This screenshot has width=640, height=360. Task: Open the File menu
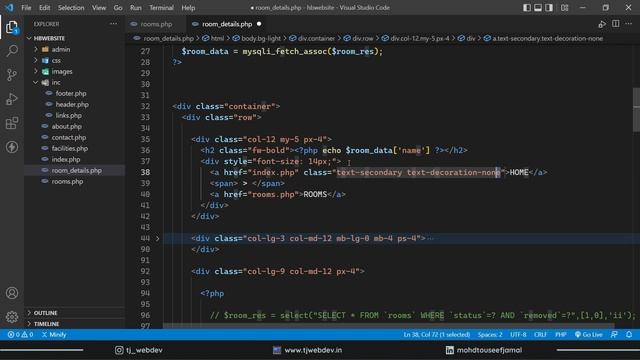26,8
